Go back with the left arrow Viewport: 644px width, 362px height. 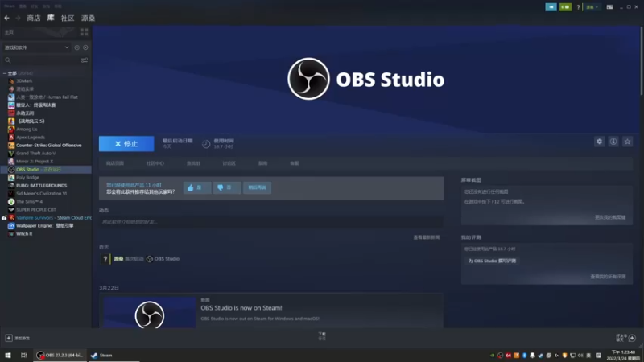pyautogui.click(x=7, y=18)
